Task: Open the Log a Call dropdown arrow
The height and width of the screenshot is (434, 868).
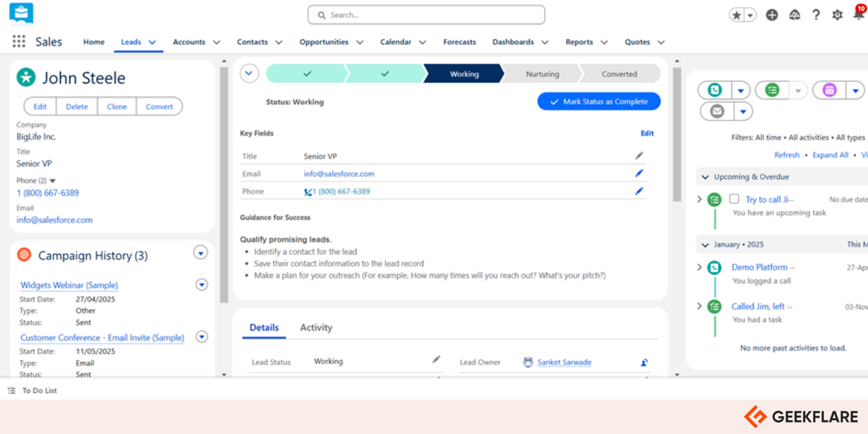Action: coord(741,91)
